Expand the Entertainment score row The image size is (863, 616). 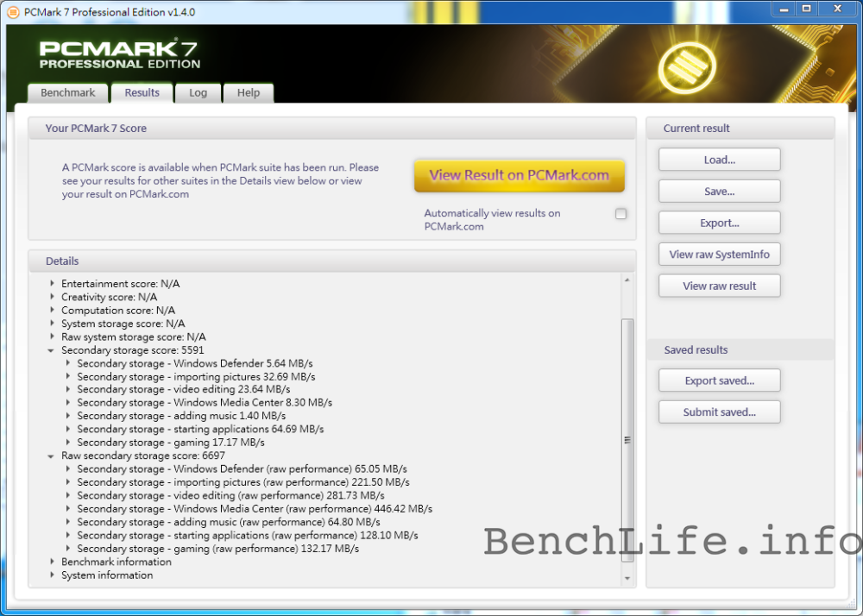[53, 284]
